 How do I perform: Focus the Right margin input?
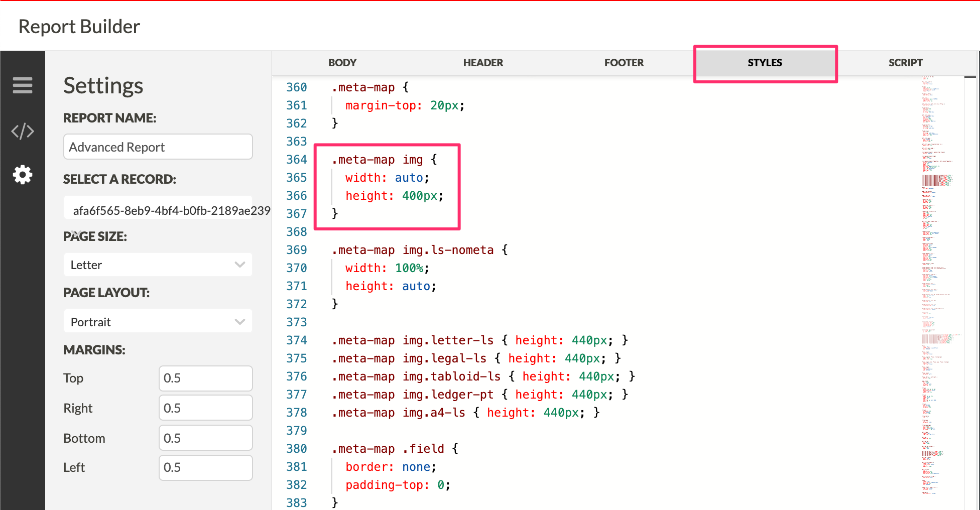[206, 408]
